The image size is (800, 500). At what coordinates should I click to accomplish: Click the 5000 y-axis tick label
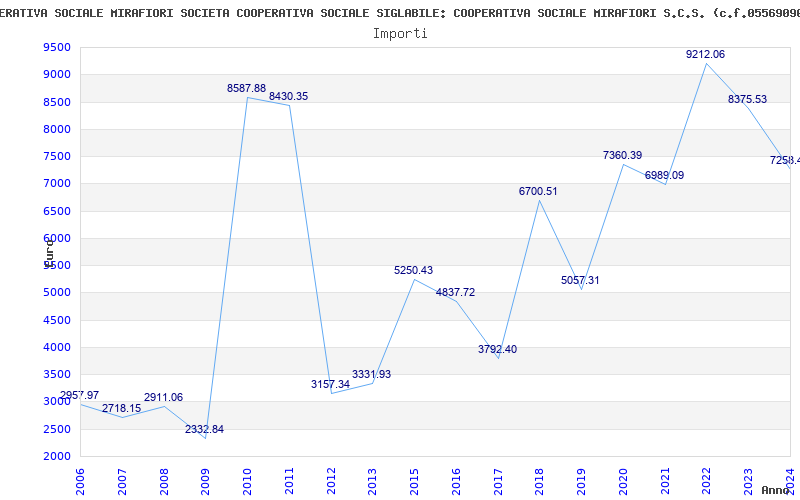click(x=57, y=293)
